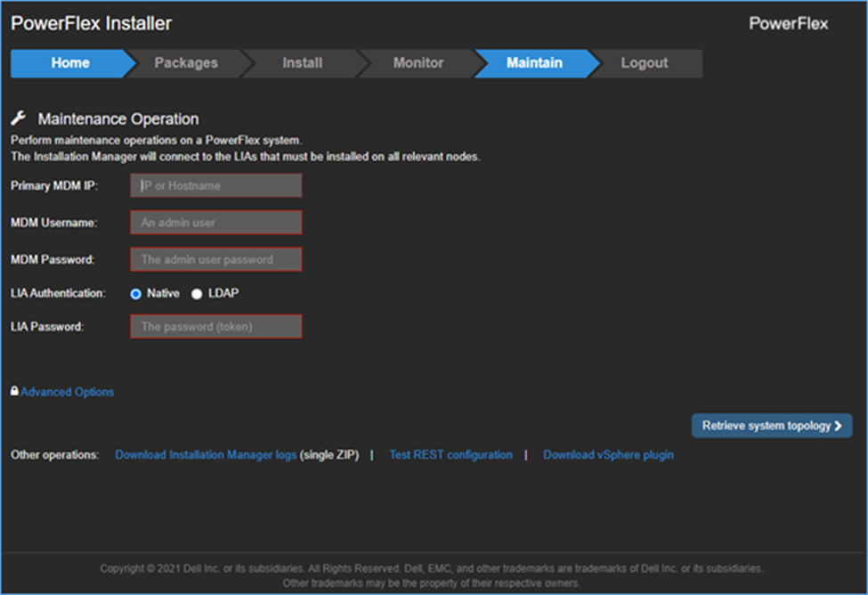Click the selected radio indicator for Native
Image resolution: width=868 pixels, height=595 pixels.
coord(136,293)
